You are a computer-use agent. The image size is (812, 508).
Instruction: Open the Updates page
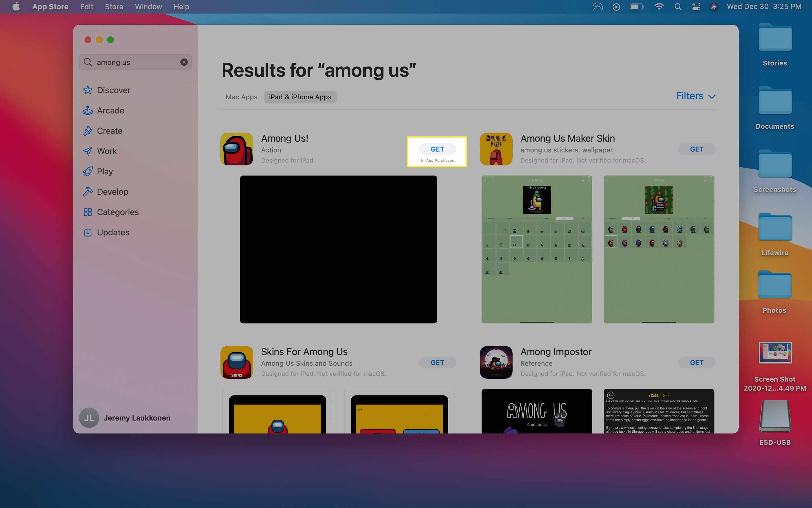[106, 232]
